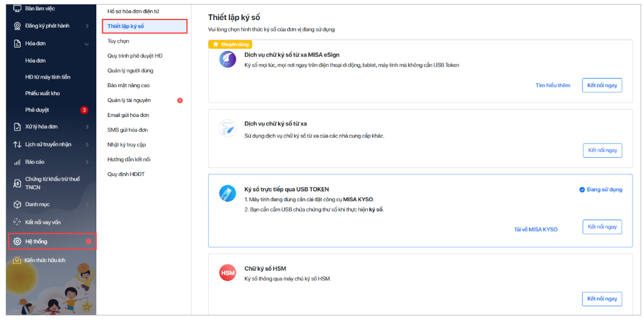Click the Kết nối vay vốn icon
Image resolution: width=644 pixels, height=320 pixels.
click(17, 222)
